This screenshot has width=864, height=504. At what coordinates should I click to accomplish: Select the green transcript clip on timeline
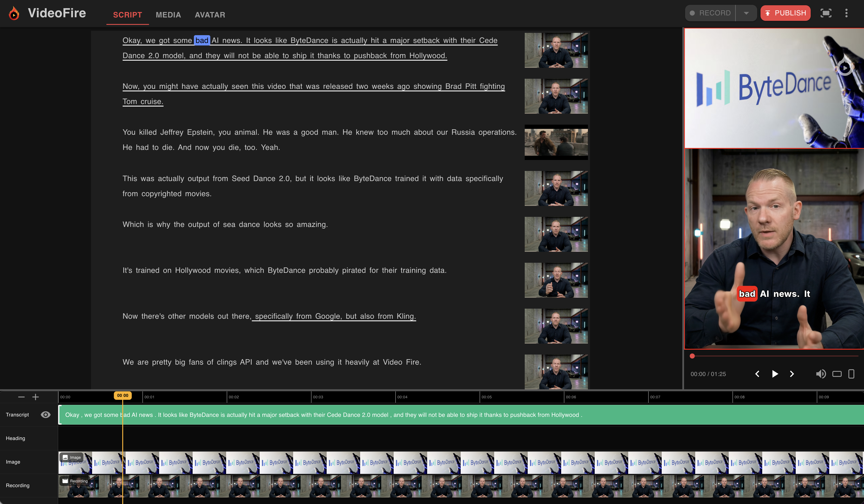point(461,415)
